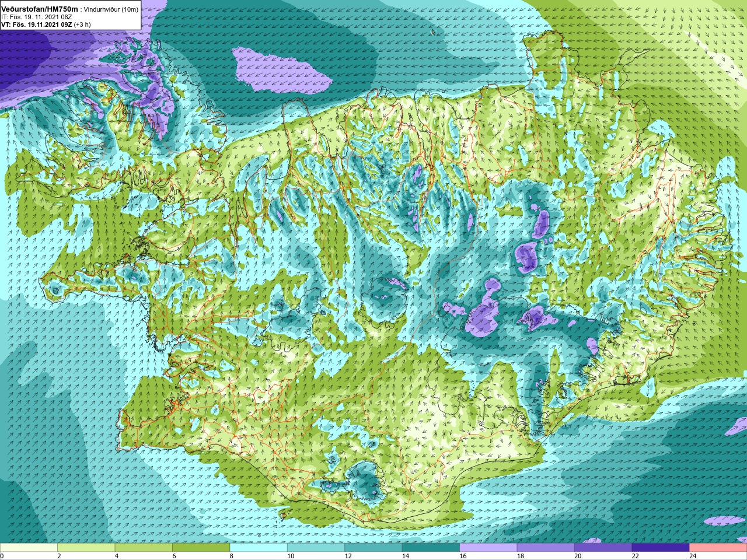Screen dimensions: 747x560
Task: Click the "(+3 h)" forecast offset text
Action: coord(82,24)
